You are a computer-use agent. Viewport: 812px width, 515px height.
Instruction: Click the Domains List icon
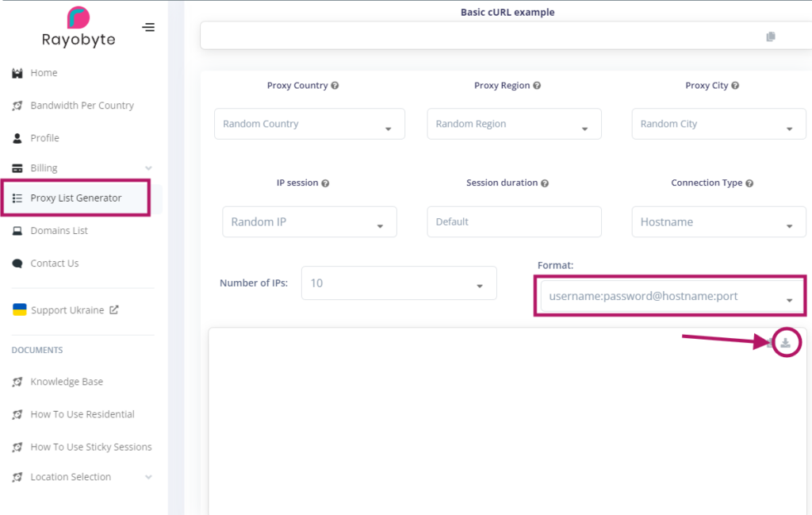click(17, 230)
